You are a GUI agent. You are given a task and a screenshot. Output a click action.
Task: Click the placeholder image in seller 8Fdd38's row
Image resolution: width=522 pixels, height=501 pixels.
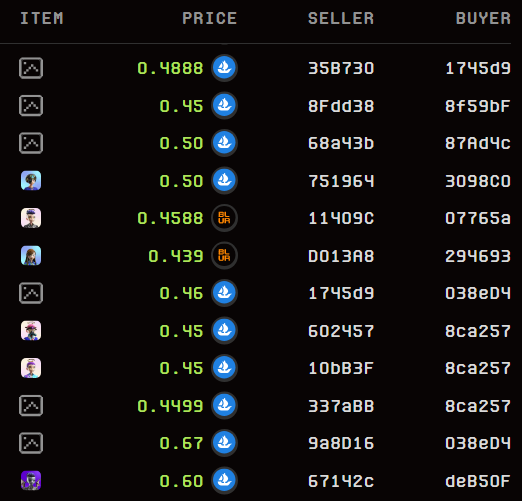pyautogui.click(x=31, y=106)
